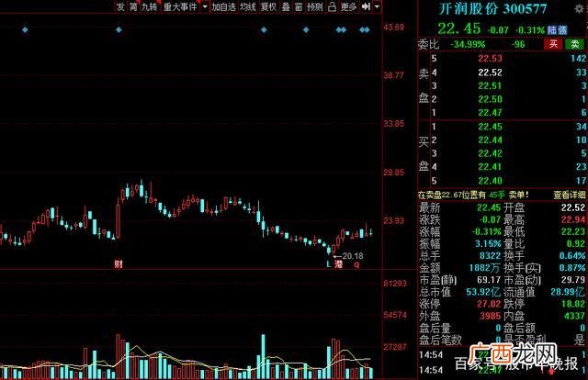Viewport: 588px width, 380px height.
Task: Select sell level 1 price 22.47
Action: point(490,112)
